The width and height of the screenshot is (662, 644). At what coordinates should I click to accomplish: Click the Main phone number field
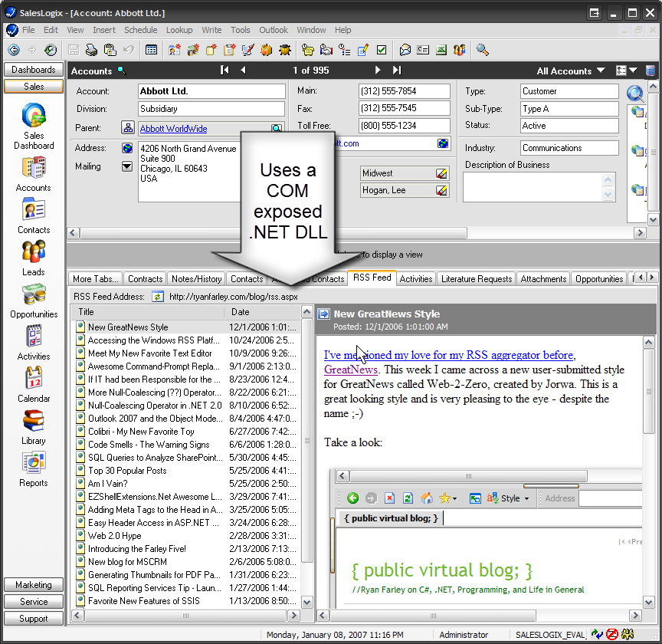pos(404,91)
